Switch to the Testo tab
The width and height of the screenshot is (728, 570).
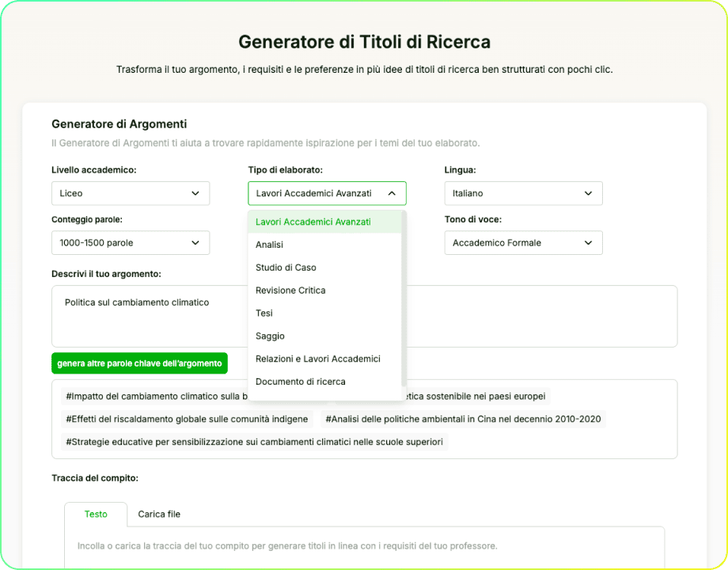pos(96,514)
